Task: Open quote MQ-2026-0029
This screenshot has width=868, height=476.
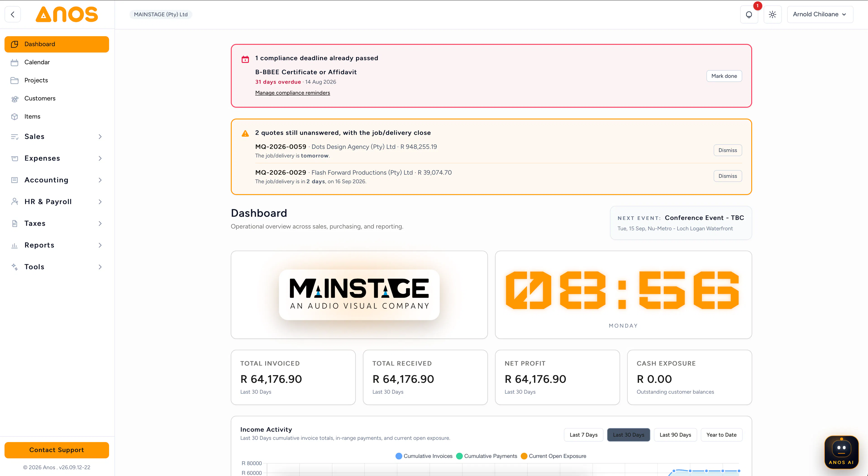Action: pyautogui.click(x=281, y=173)
